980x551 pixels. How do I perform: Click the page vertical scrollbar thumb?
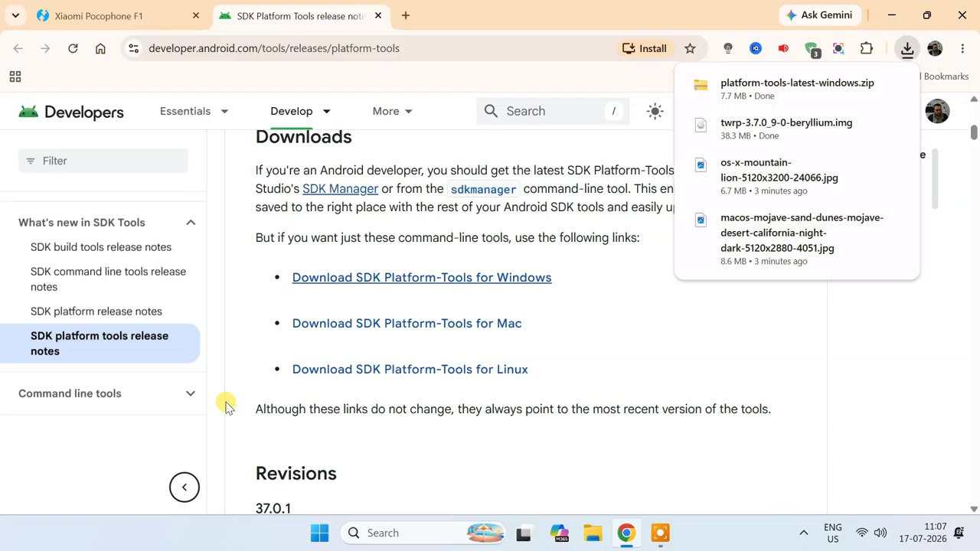pyautogui.click(x=973, y=132)
